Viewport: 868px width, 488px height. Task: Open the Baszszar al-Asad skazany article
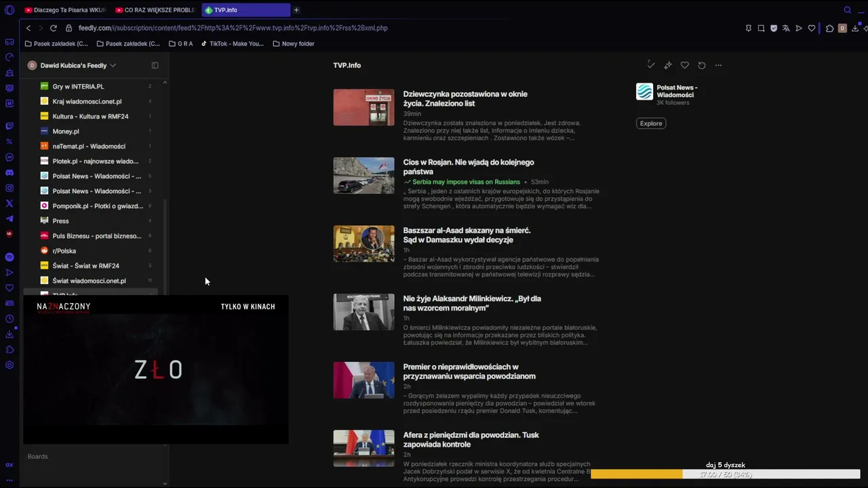click(x=467, y=235)
